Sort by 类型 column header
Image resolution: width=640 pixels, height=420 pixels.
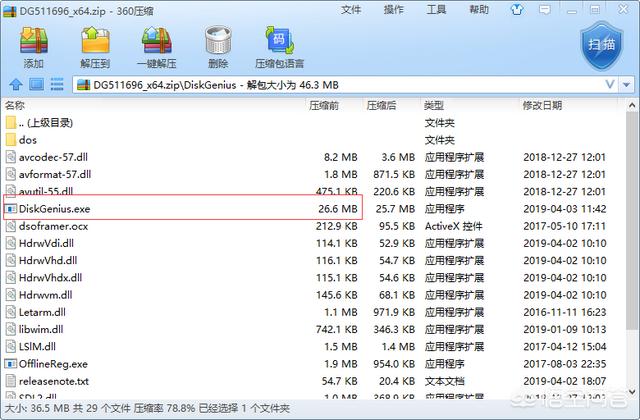(433, 105)
